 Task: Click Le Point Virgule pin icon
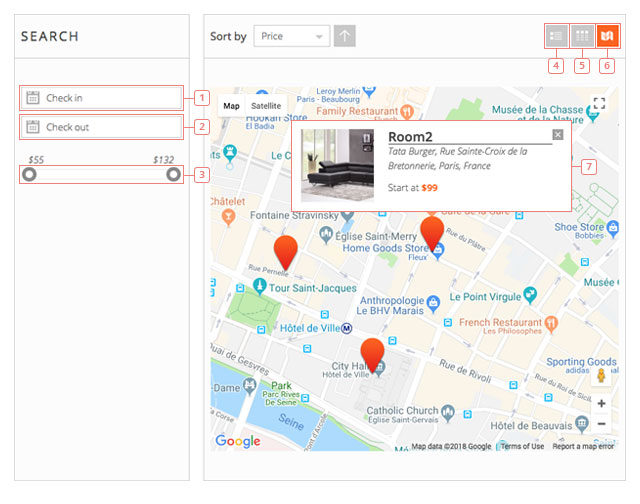click(530, 295)
